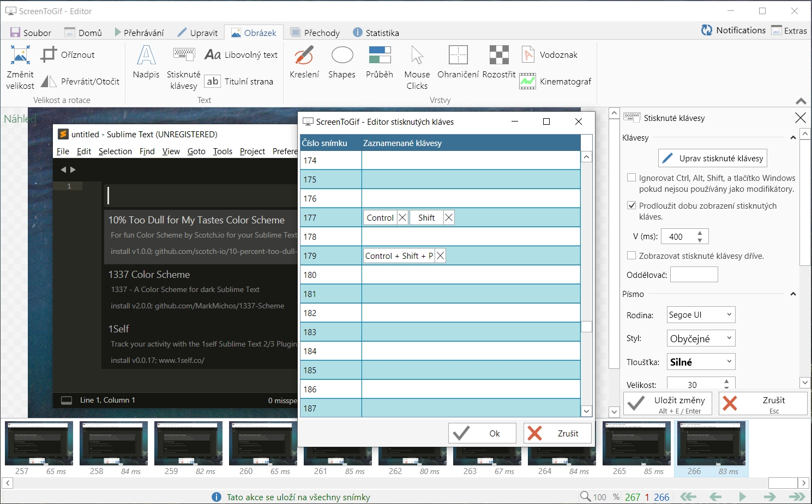The image size is (812, 504).
Task: Remove the Control + Shift + P tag
Action: point(440,256)
